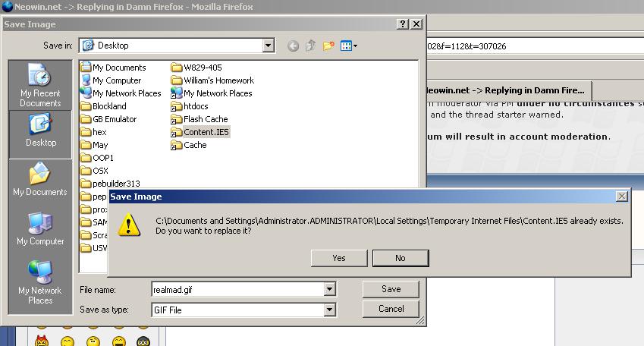Click the glasses-wearing smiley emoticon

(143, 341)
